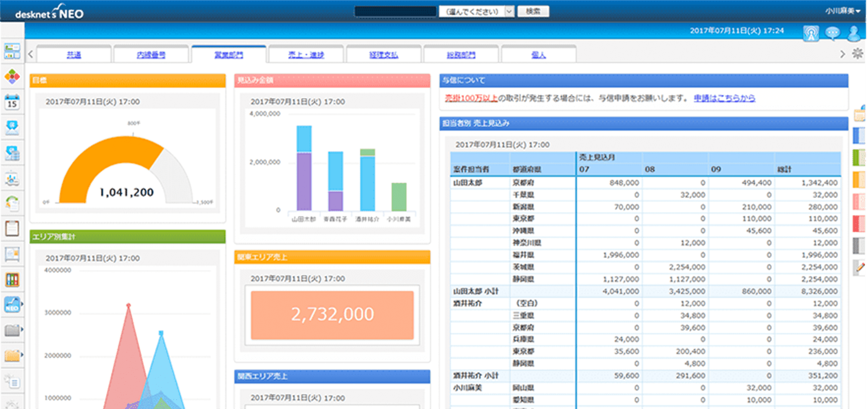Click the 案件担当者 column header
The width and height of the screenshot is (868, 409).
point(471,169)
